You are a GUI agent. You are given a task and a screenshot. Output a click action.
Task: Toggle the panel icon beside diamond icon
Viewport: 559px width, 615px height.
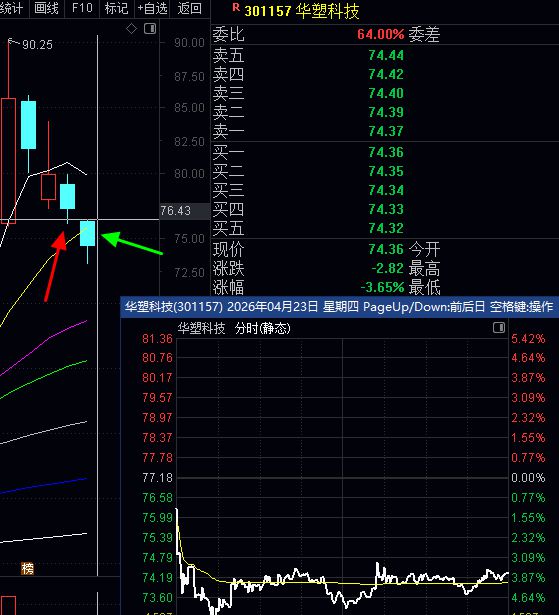150,29
